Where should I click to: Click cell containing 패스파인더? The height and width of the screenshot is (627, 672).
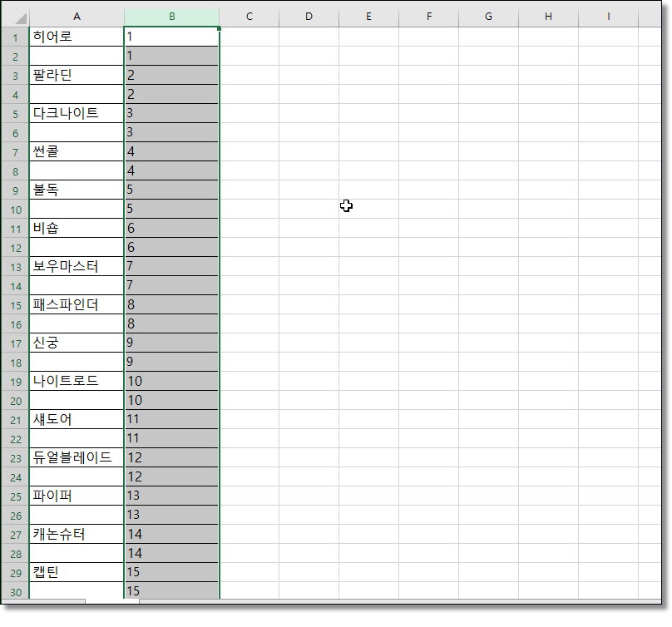click(x=77, y=304)
